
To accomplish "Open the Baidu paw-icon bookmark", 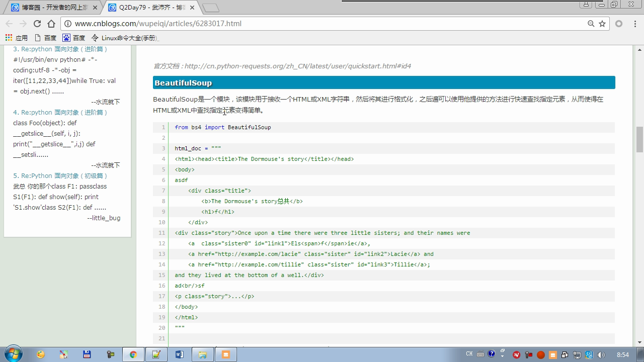I will [x=73, y=38].
